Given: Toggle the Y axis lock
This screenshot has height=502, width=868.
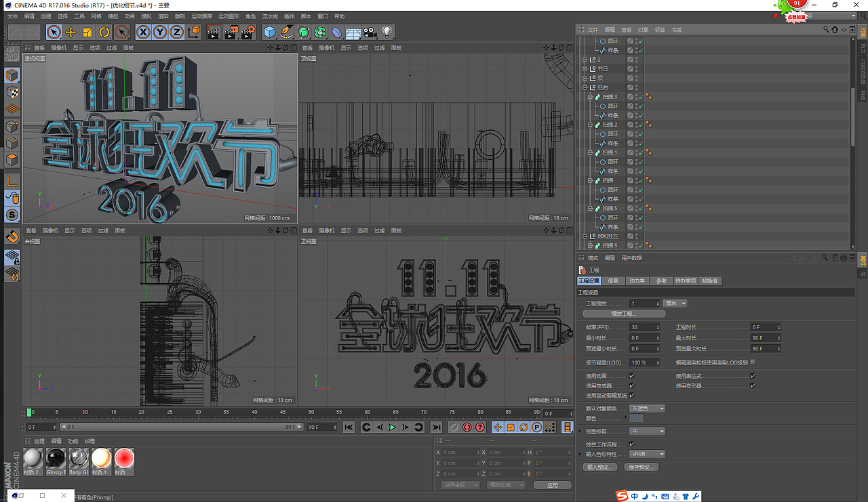Looking at the screenshot, I should [160, 32].
